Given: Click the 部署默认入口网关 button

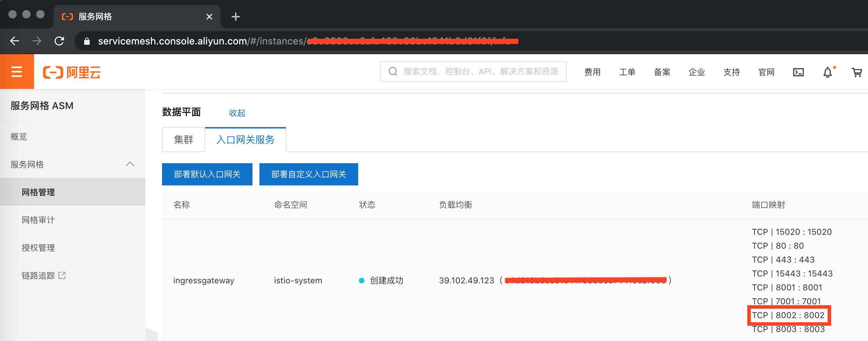Looking at the screenshot, I should (x=207, y=174).
